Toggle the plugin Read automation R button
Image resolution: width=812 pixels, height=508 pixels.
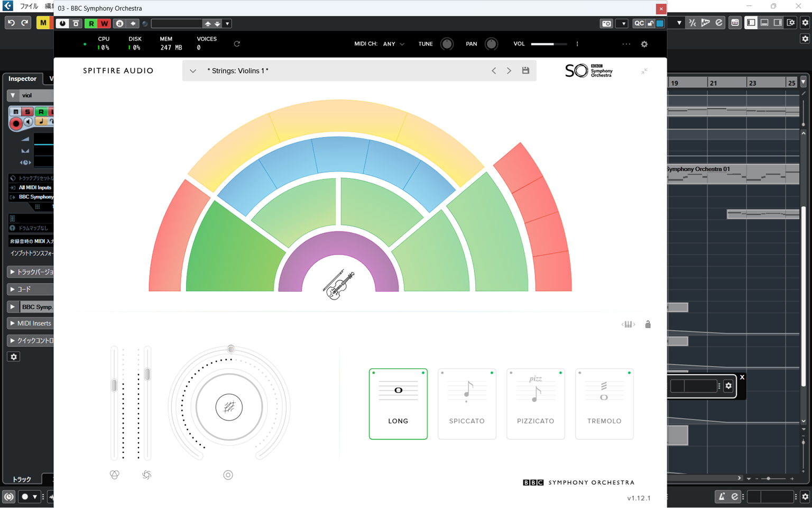pyautogui.click(x=91, y=23)
